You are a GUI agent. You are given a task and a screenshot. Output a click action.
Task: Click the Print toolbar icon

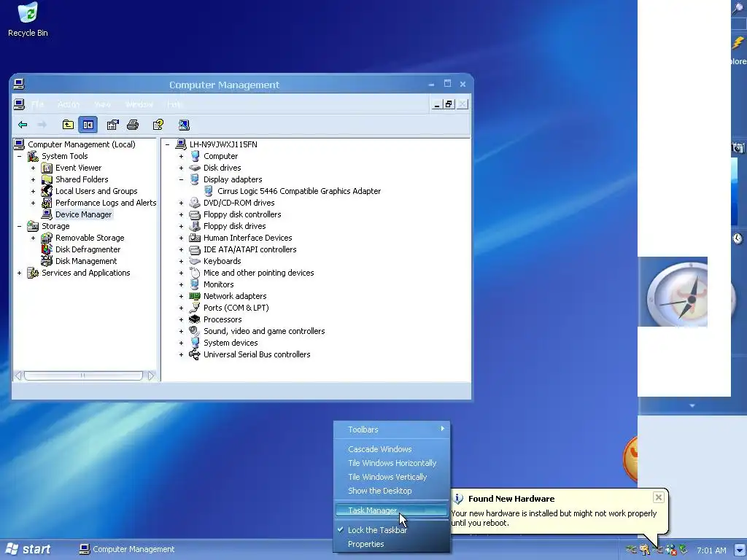[133, 125]
